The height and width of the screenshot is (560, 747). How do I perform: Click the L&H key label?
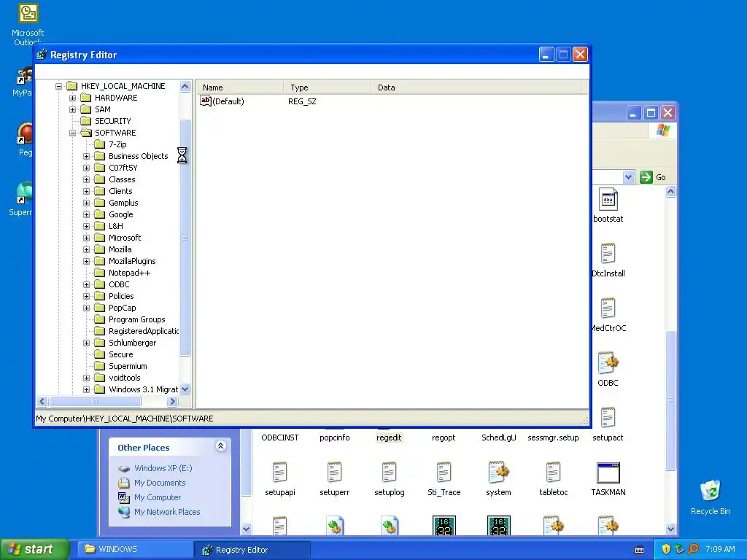pos(116,226)
